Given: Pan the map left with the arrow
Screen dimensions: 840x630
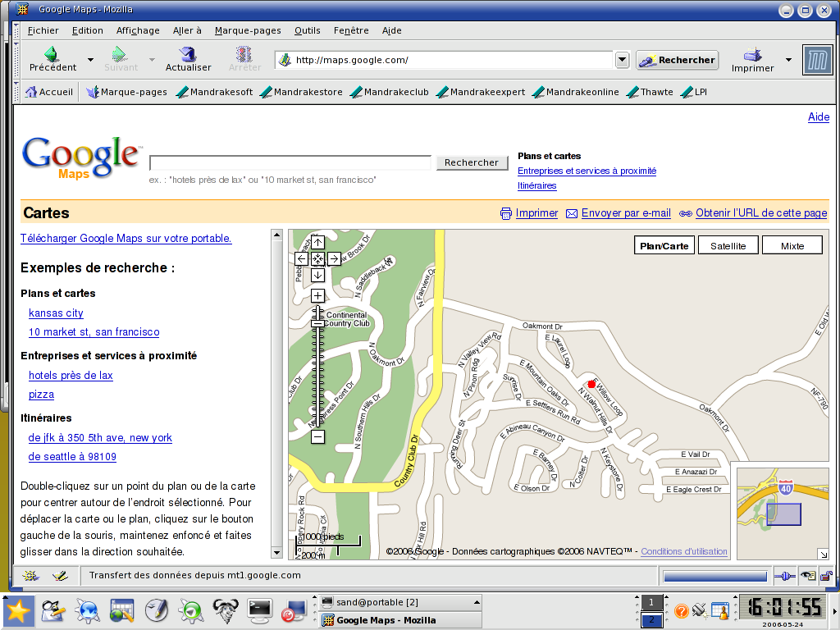Looking at the screenshot, I should (x=302, y=258).
